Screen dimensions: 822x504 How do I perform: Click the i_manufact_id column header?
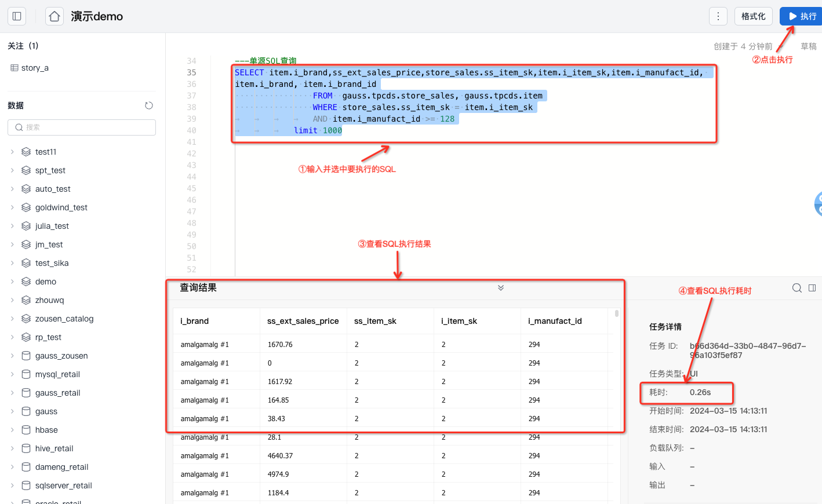click(x=555, y=321)
